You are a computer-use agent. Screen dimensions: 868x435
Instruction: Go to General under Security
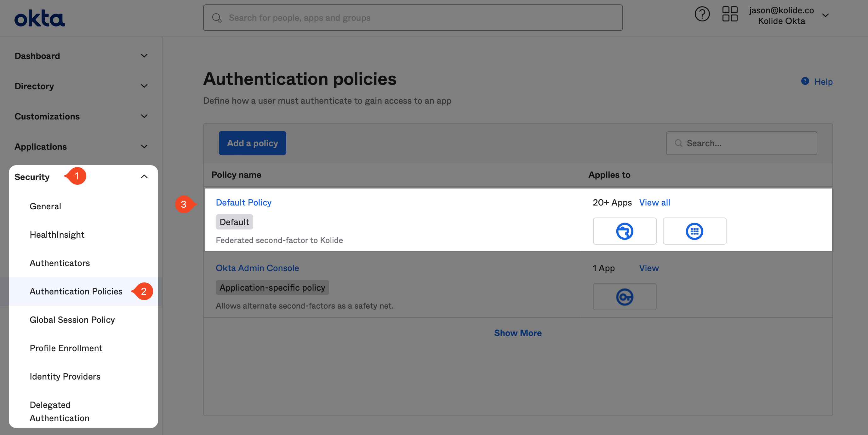click(x=45, y=206)
